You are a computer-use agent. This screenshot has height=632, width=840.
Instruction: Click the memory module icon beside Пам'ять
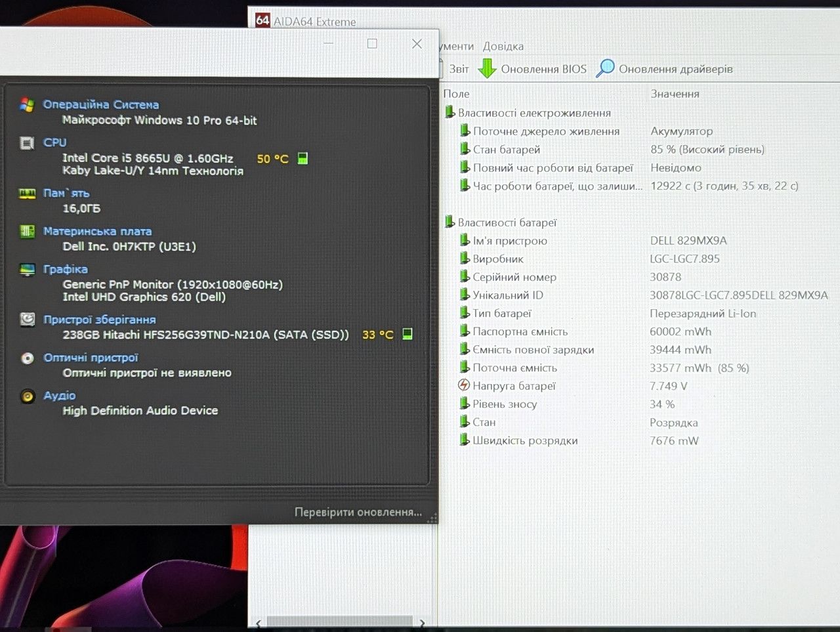click(27, 194)
